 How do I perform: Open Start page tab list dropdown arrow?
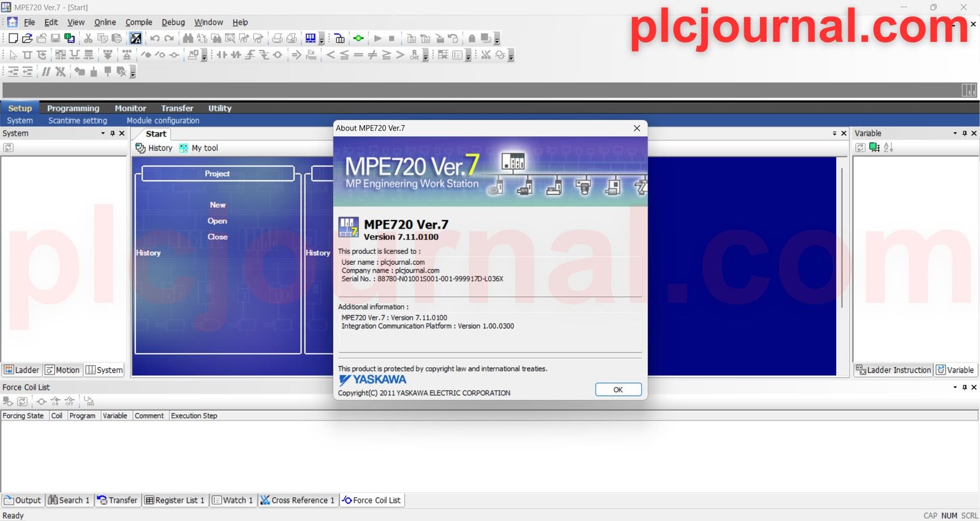(x=834, y=133)
